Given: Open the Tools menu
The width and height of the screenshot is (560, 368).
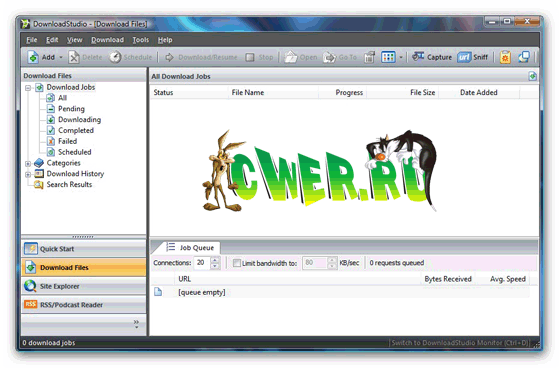Looking at the screenshot, I should [140, 40].
